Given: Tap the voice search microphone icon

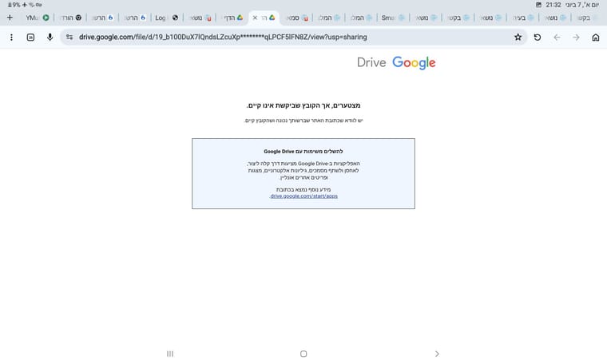Looking at the screenshot, I should coord(50,38).
